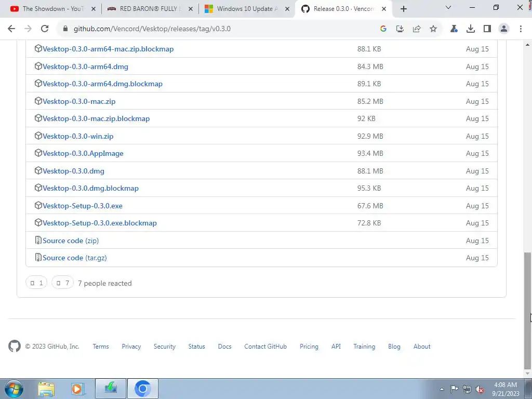Open the taskbar clock showing 4:08 AM
The image size is (532, 399).
(506, 389)
